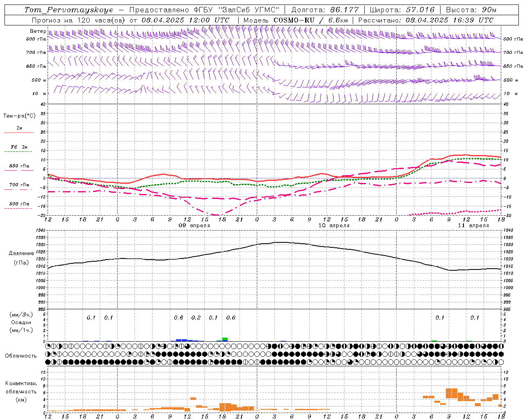The height and width of the screenshot is (420, 525).
Task: Click the tallest orange convective bar on 11 апреля
Action: 452,393
